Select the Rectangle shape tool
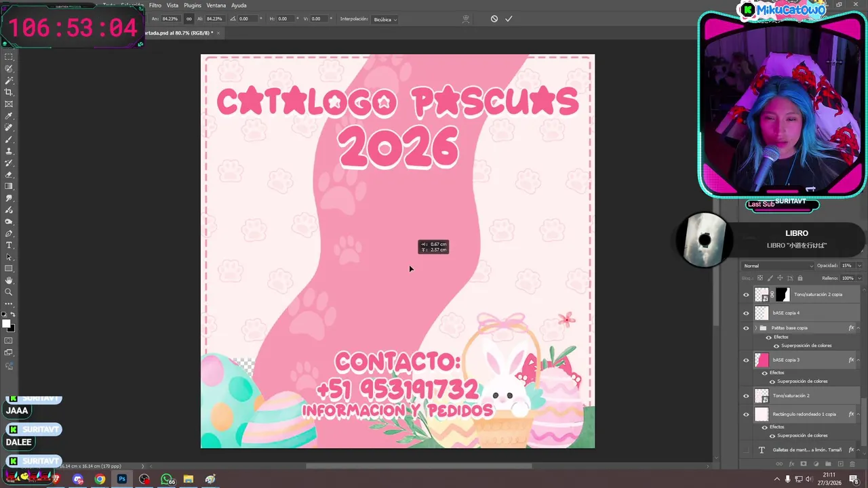868x488 pixels. click(x=9, y=268)
